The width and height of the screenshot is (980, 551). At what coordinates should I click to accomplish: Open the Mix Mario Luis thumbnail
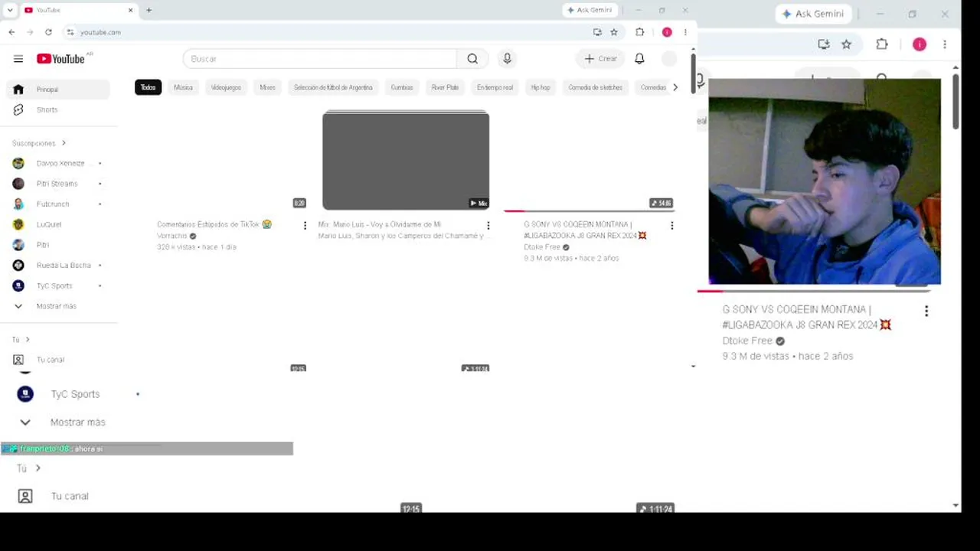tap(406, 160)
